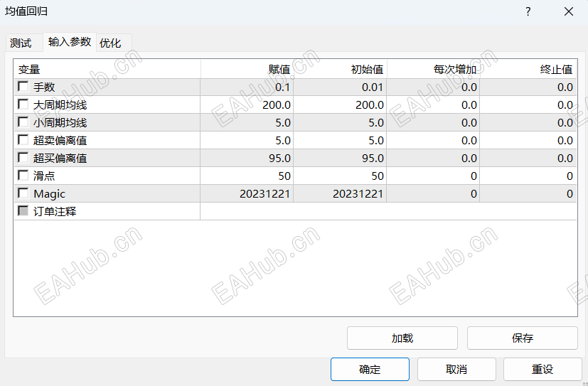Select Magic value 20231221 in 赋值
This screenshot has width=588, height=386.
coord(247,194)
